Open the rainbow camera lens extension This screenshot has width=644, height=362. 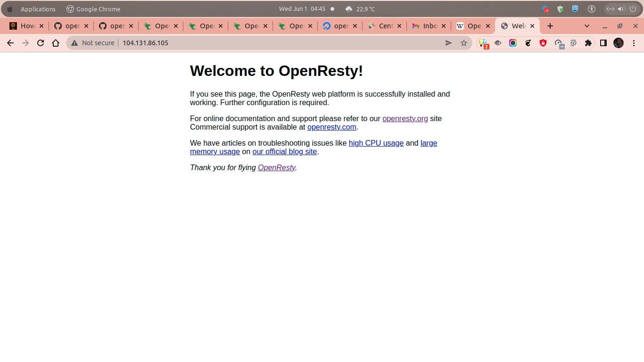click(513, 43)
